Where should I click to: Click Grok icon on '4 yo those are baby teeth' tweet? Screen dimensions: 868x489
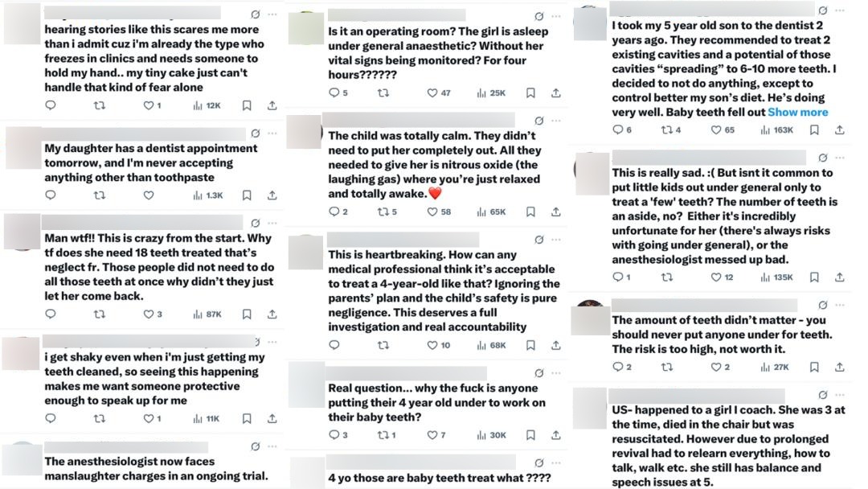(x=539, y=461)
